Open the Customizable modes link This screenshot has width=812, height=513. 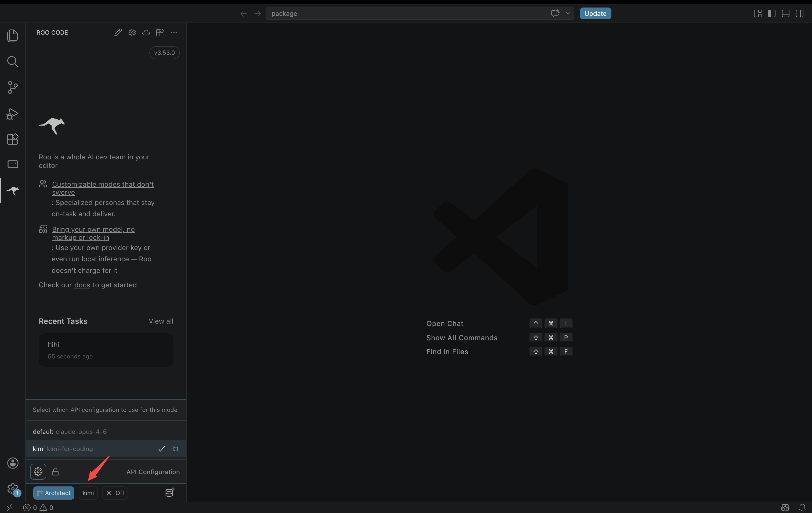click(x=103, y=188)
